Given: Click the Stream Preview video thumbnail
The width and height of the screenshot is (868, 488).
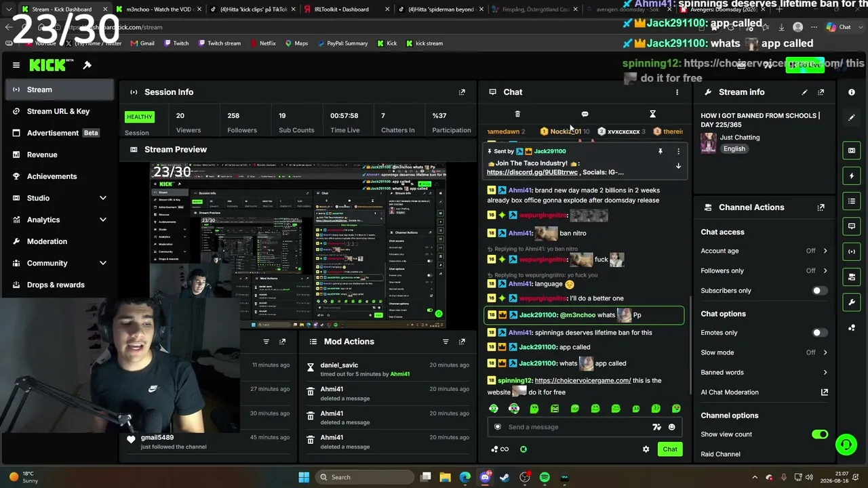Looking at the screenshot, I should (298, 245).
